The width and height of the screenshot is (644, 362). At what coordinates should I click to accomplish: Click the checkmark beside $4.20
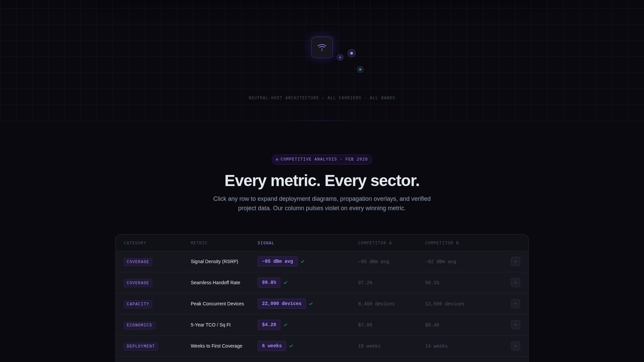pyautogui.click(x=285, y=325)
